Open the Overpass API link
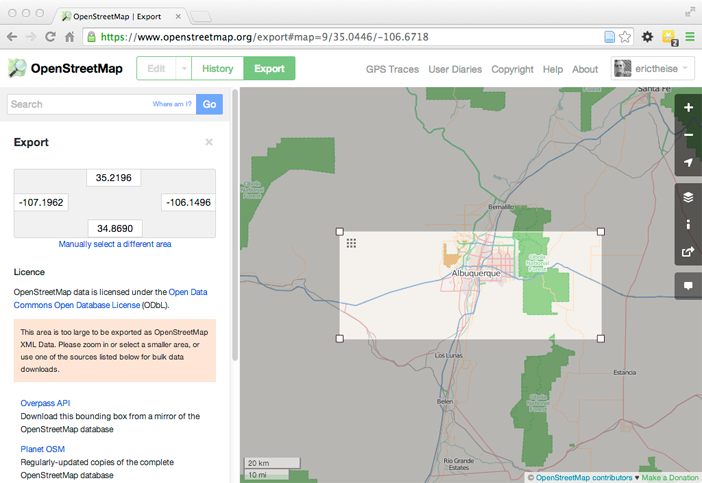702x483 pixels. [45, 403]
